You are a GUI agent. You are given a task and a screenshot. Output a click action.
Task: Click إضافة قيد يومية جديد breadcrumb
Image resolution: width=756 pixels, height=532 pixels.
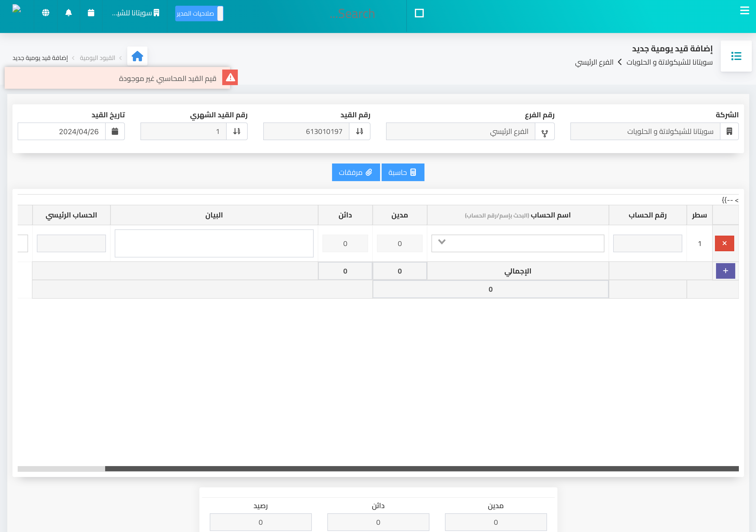point(40,58)
